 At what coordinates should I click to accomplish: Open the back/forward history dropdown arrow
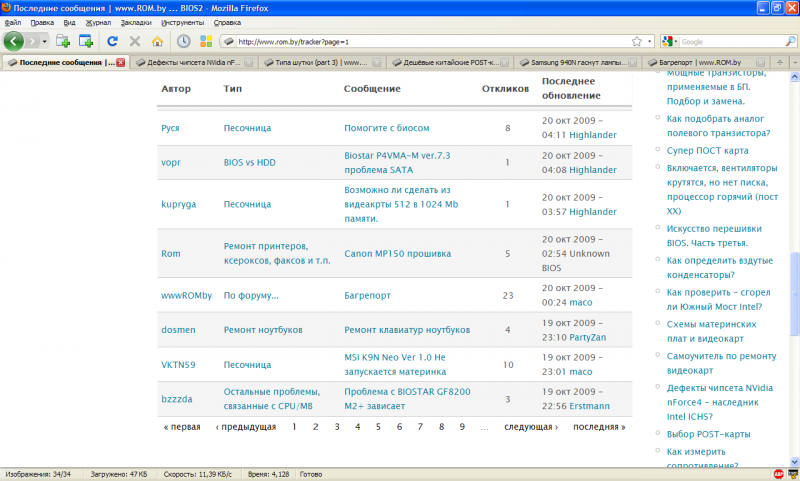[44, 41]
